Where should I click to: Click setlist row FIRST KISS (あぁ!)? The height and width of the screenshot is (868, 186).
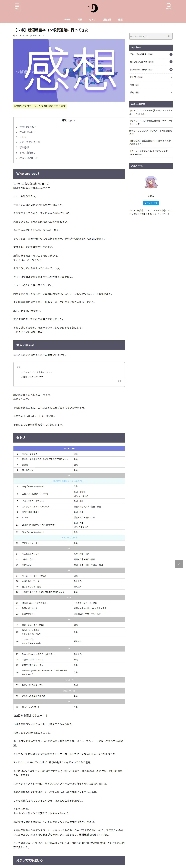[69, 512]
